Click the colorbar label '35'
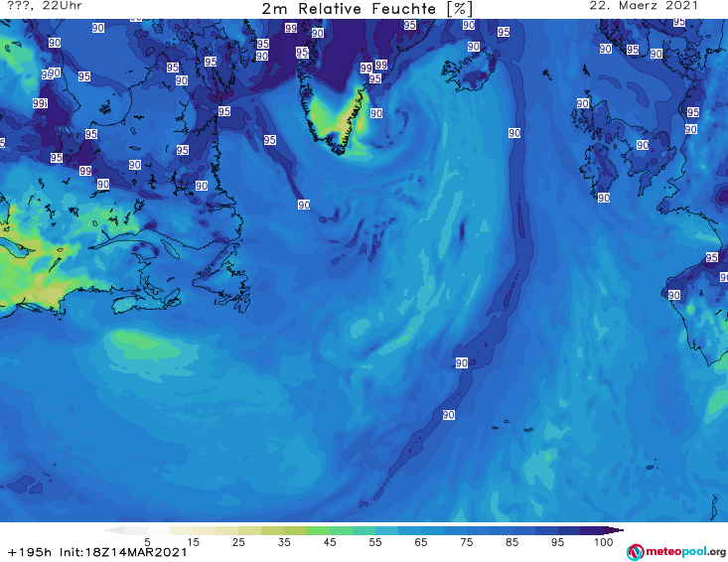Image resolution: width=728 pixels, height=562 pixels. 284,542
